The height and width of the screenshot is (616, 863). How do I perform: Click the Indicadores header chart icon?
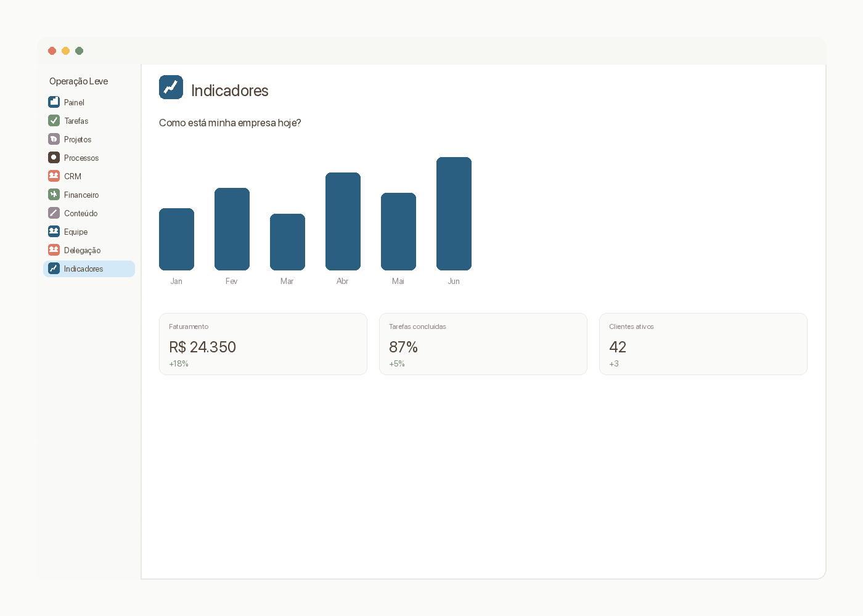[x=171, y=87]
